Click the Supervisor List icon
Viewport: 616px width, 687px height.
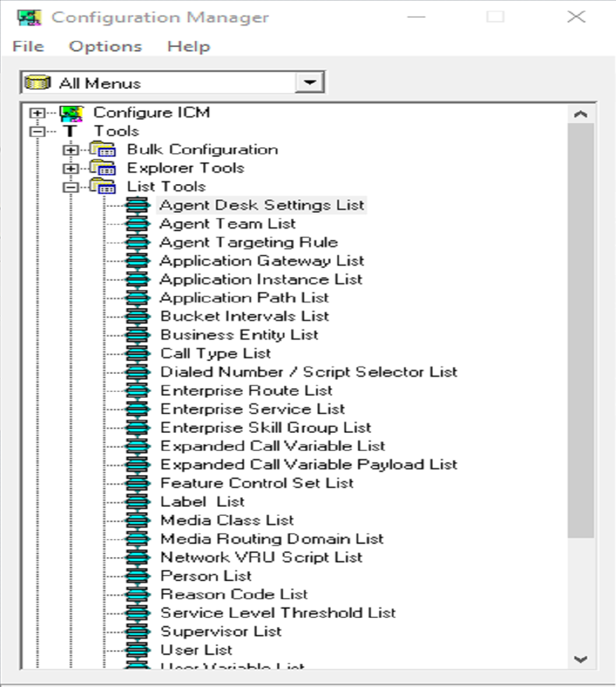coord(137,632)
